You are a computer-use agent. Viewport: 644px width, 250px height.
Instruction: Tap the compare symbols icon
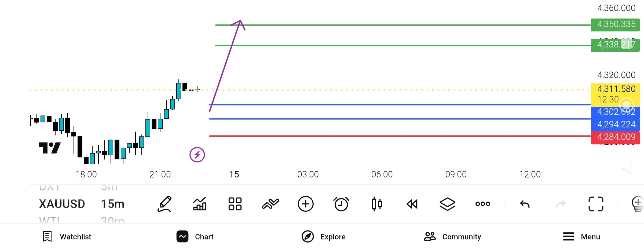pyautogui.click(x=270, y=204)
